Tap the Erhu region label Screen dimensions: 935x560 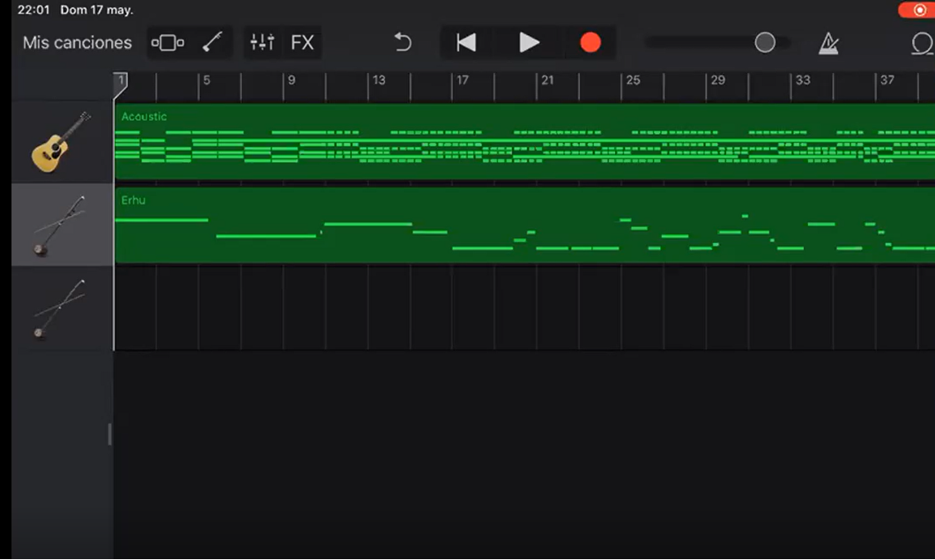click(x=134, y=200)
